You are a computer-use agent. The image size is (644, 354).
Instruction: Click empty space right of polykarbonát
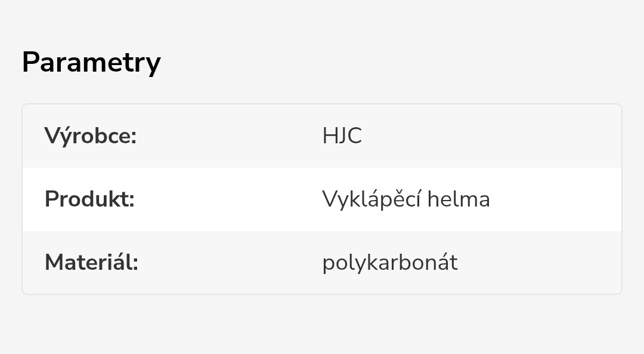coord(537,262)
